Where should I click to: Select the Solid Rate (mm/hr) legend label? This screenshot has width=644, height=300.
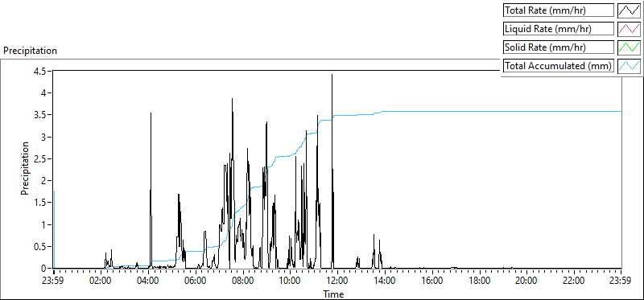pyautogui.click(x=559, y=47)
